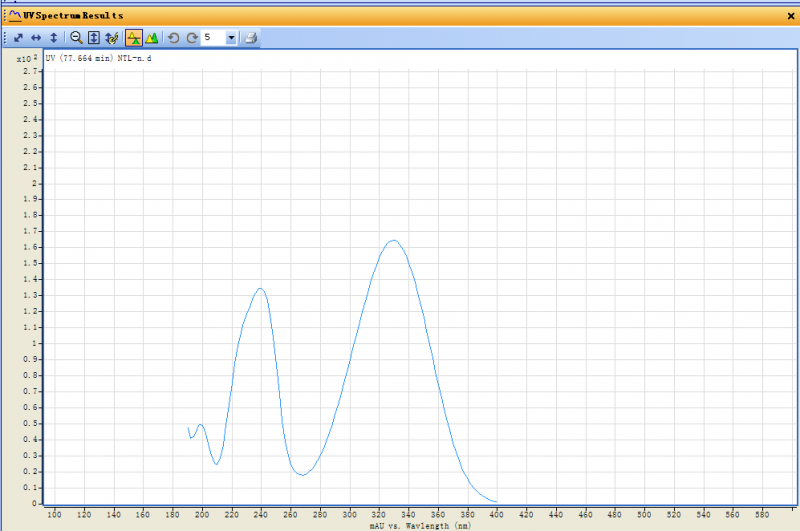The image size is (800, 531).
Task: Autoscale Y-axis during zoom icon
Action: pyautogui.click(x=94, y=38)
